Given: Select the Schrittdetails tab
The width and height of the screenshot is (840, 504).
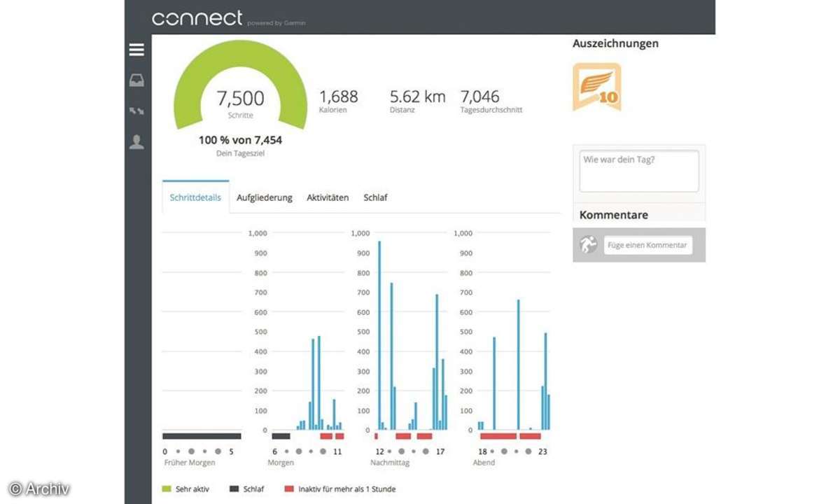Looking at the screenshot, I should click(195, 197).
